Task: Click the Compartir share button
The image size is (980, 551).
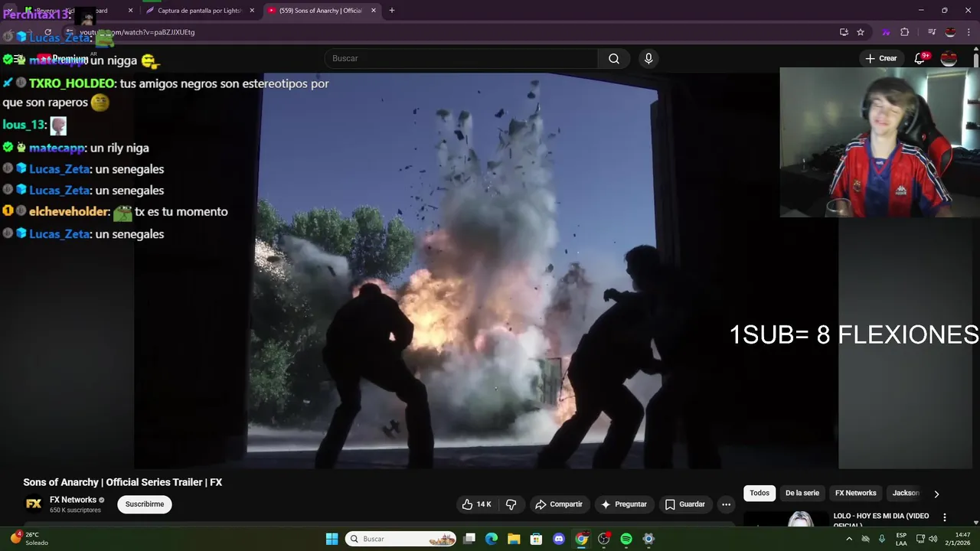Action: pos(559,504)
